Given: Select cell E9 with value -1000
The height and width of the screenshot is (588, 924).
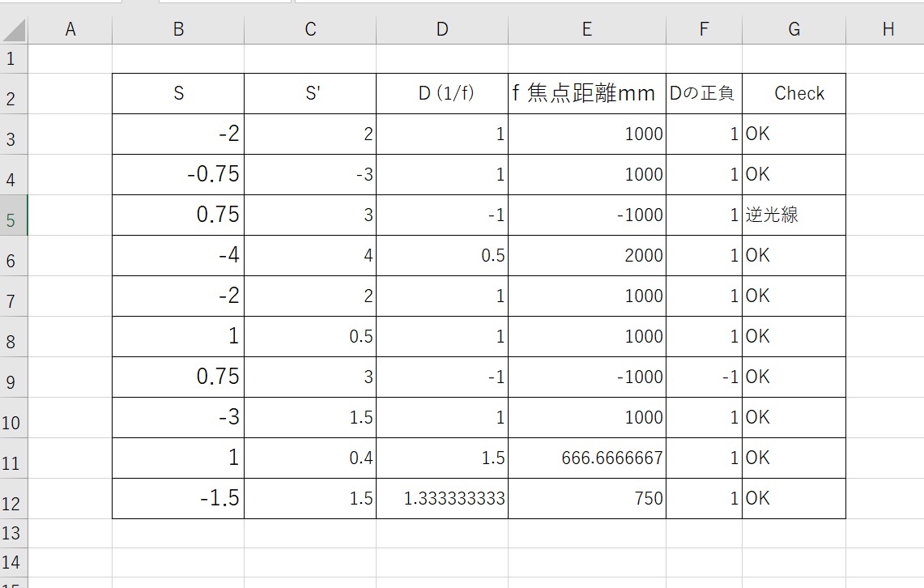Looking at the screenshot, I should [x=587, y=377].
